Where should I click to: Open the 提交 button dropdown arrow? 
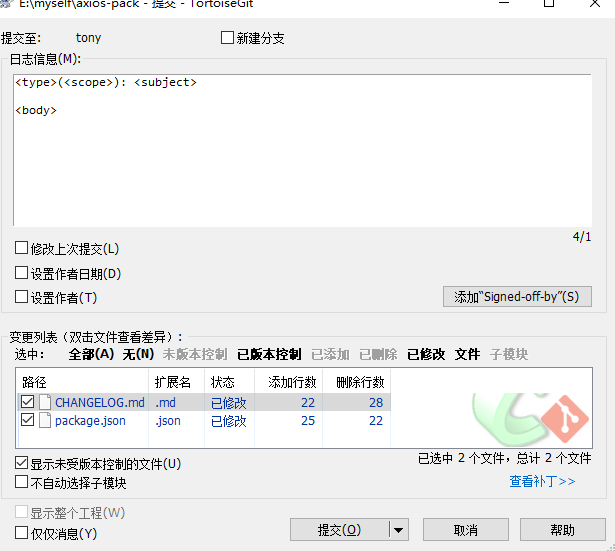pyautogui.click(x=399, y=530)
